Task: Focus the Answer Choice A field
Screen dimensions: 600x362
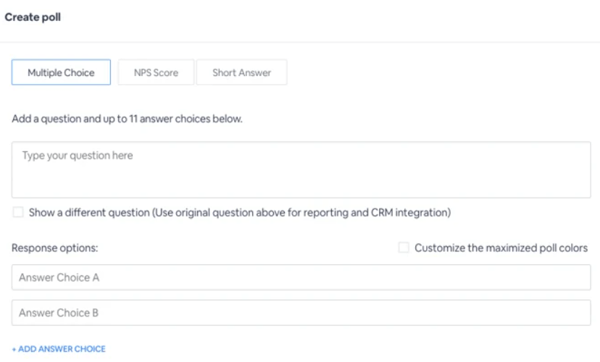Action: click(301, 277)
